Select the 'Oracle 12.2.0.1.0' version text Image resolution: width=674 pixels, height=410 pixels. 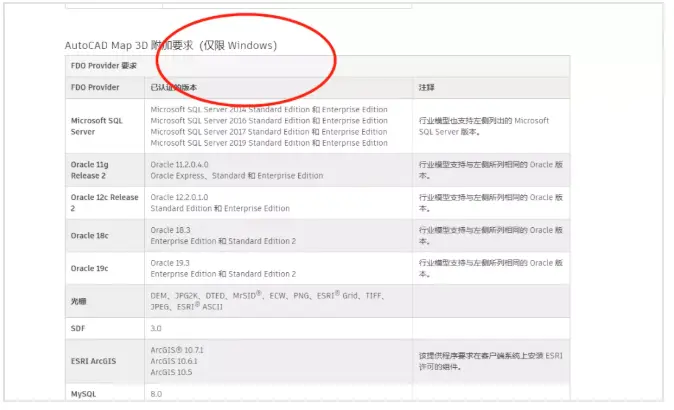point(179,197)
